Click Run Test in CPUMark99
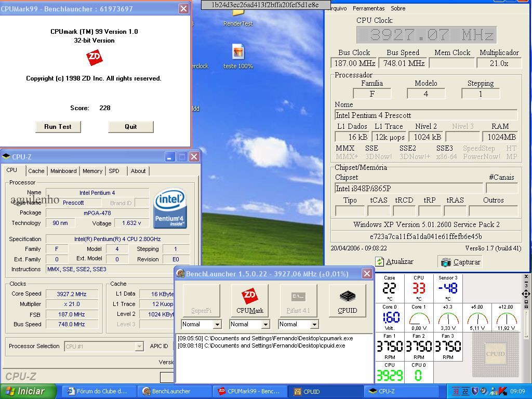The image size is (532, 399). click(x=58, y=127)
